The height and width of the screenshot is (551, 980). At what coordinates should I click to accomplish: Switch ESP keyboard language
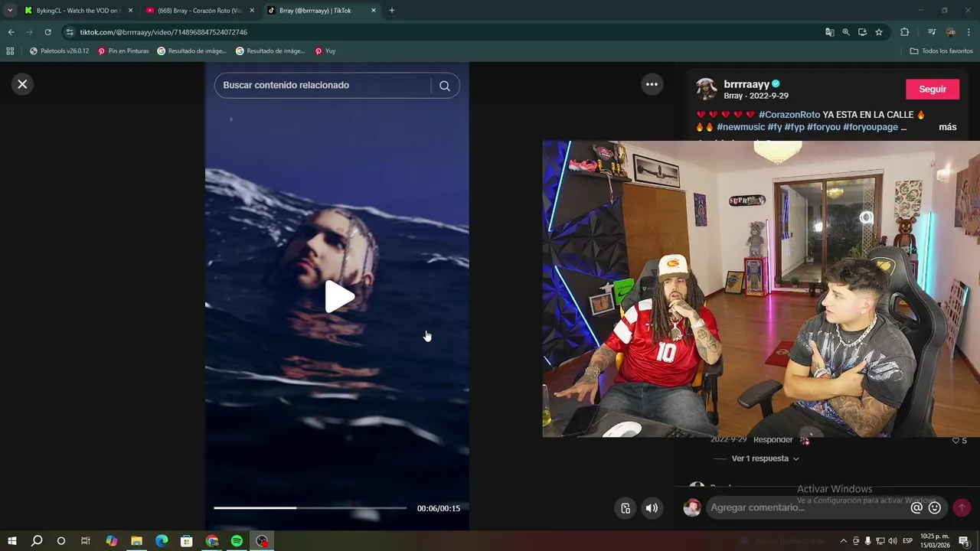coord(907,541)
